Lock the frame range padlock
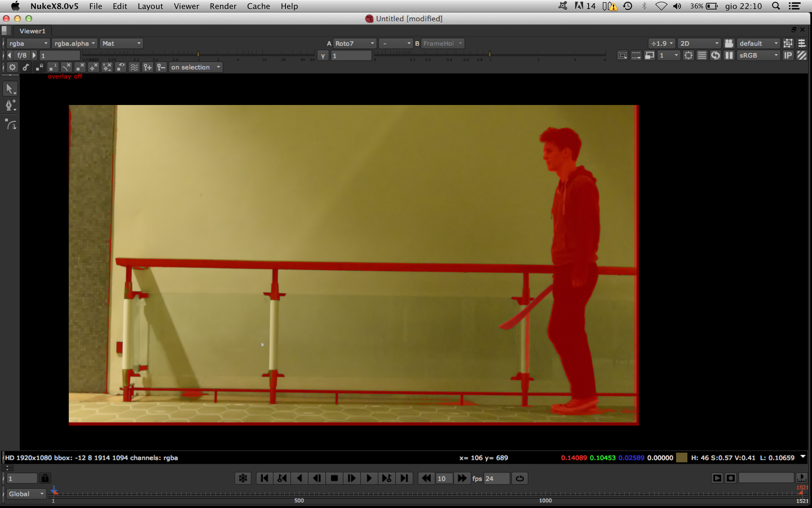This screenshot has width=812, height=508. pos(45,478)
